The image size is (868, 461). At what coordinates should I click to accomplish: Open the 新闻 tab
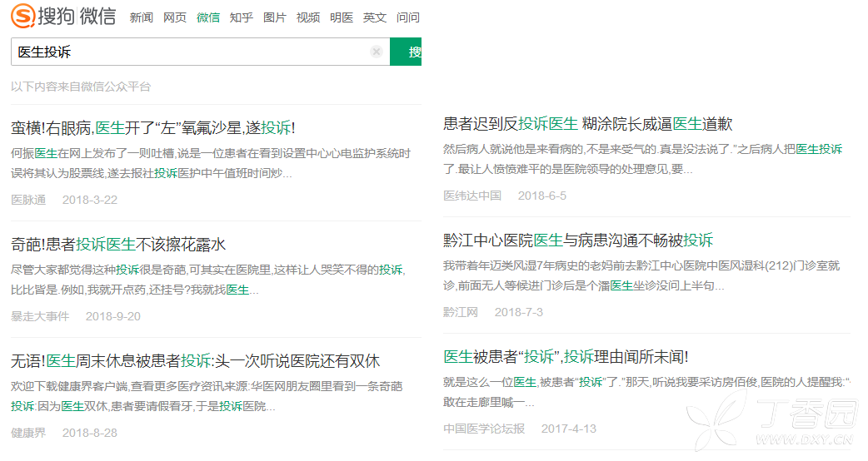click(x=141, y=17)
